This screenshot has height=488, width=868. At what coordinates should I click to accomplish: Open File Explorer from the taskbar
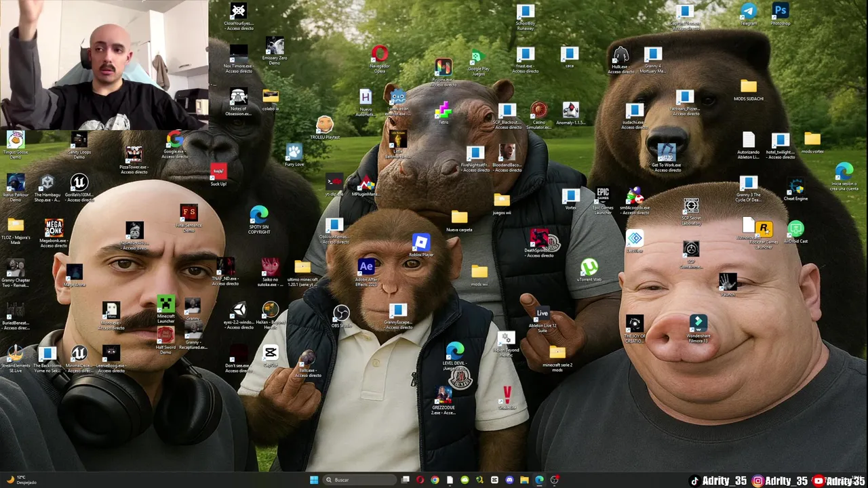coord(524,480)
